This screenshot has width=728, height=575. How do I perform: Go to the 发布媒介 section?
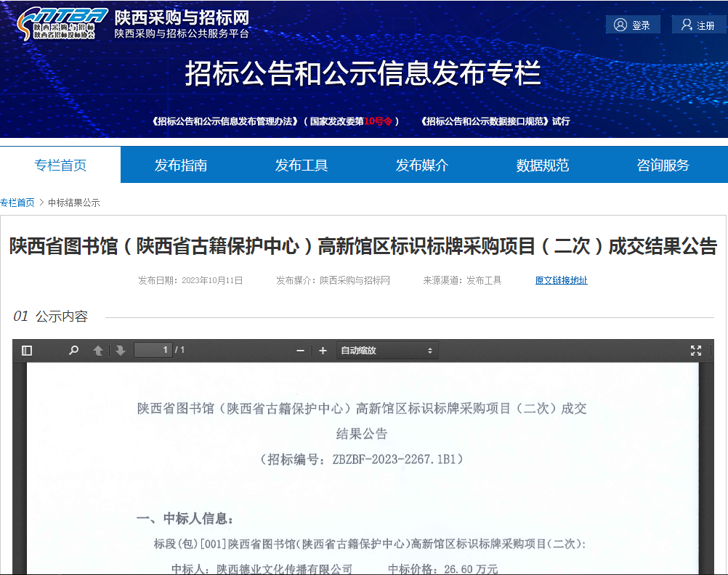pos(422,166)
